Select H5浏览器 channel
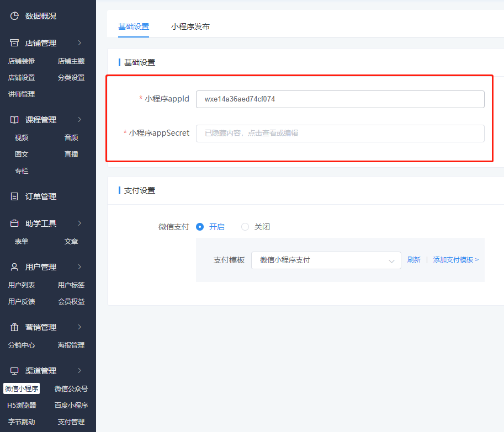The height and width of the screenshot is (432, 504). coord(22,406)
